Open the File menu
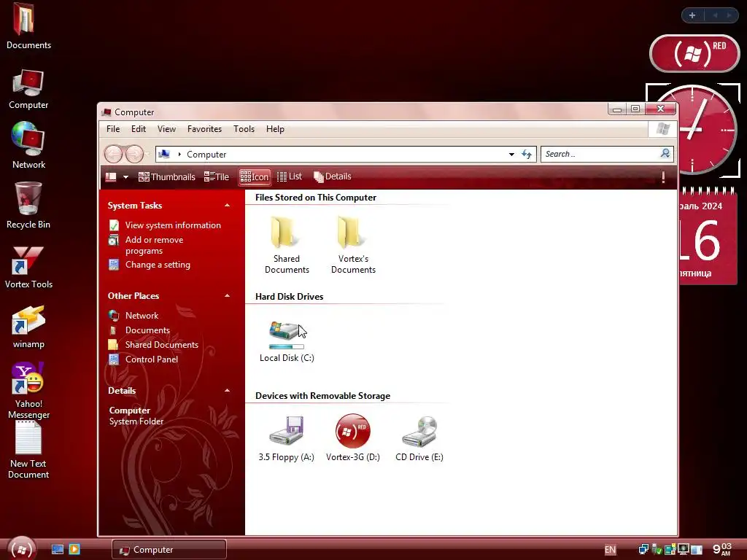Image resolution: width=747 pixels, height=560 pixels. 113,129
